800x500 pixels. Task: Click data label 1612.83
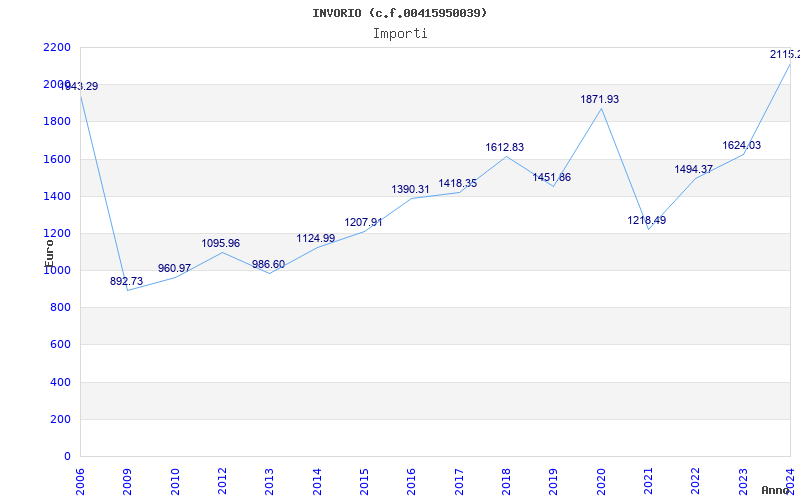[x=505, y=147]
